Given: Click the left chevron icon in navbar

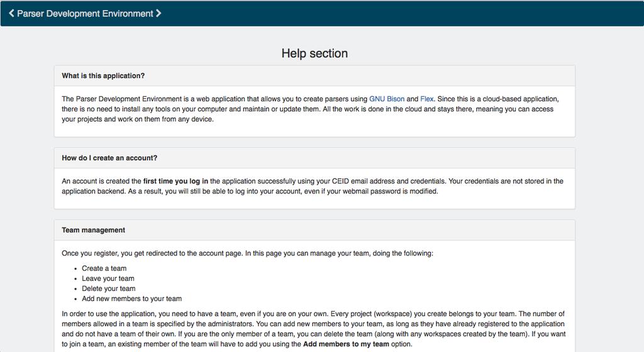Looking at the screenshot, I should point(11,13).
